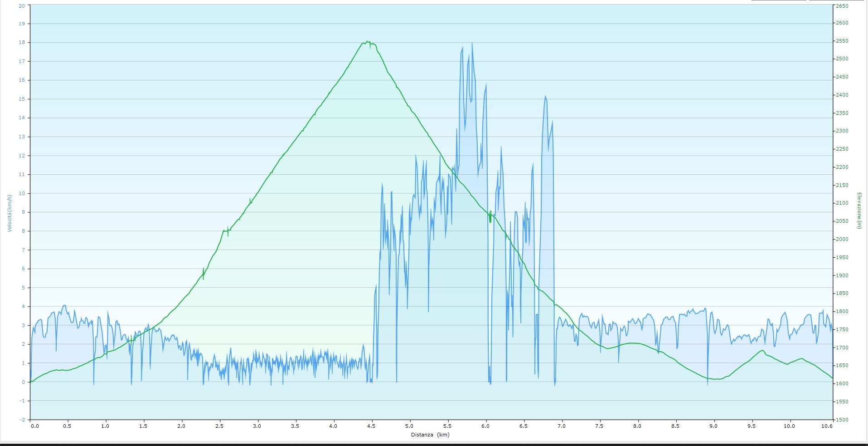Click the -2 label on the speed axis

click(x=22, y=420)
